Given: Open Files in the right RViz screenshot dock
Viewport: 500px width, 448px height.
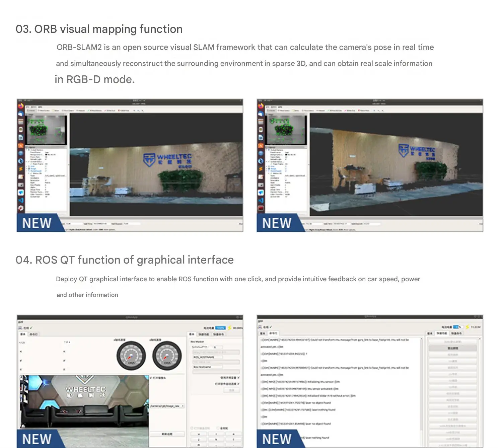Looking at the screenshot, I should [261, 122].
